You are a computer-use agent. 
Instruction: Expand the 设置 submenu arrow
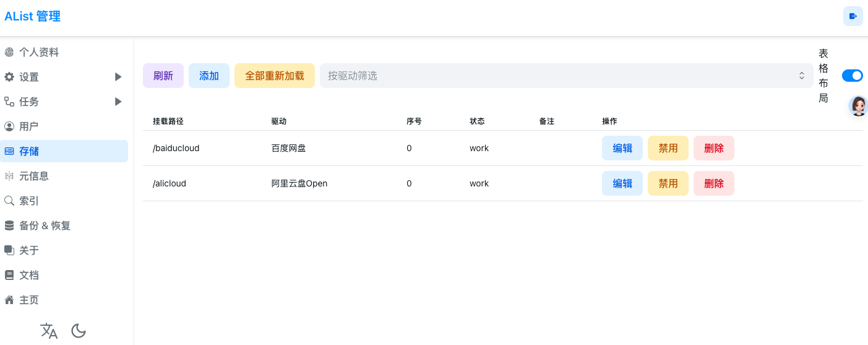tap(118, 77)
